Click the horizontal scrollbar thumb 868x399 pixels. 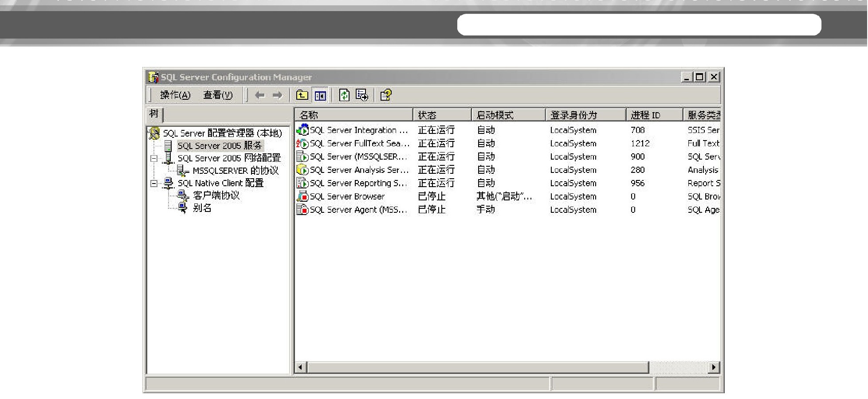pyautogui.click(x=478, y=367)
